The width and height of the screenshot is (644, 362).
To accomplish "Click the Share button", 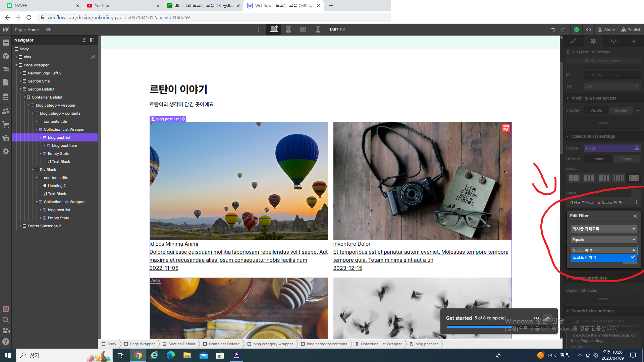I will coord(606,29).
